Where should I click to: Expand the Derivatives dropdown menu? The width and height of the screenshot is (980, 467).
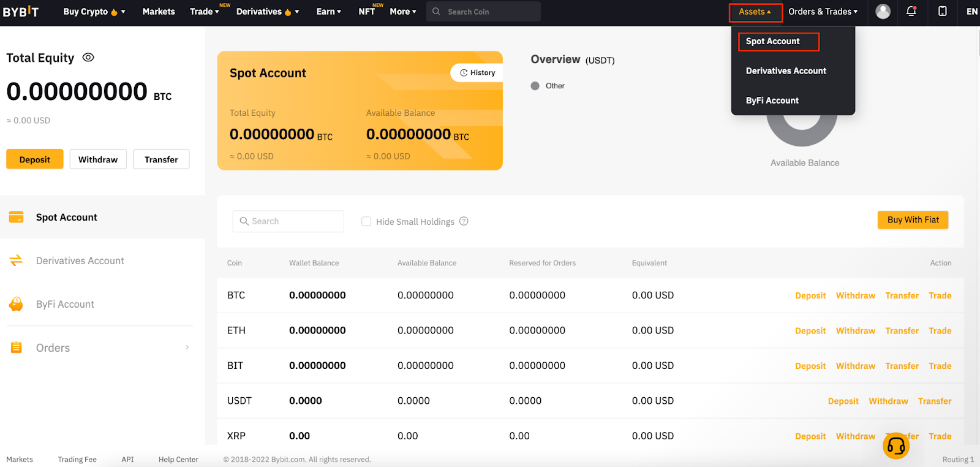tap(268, 12)
